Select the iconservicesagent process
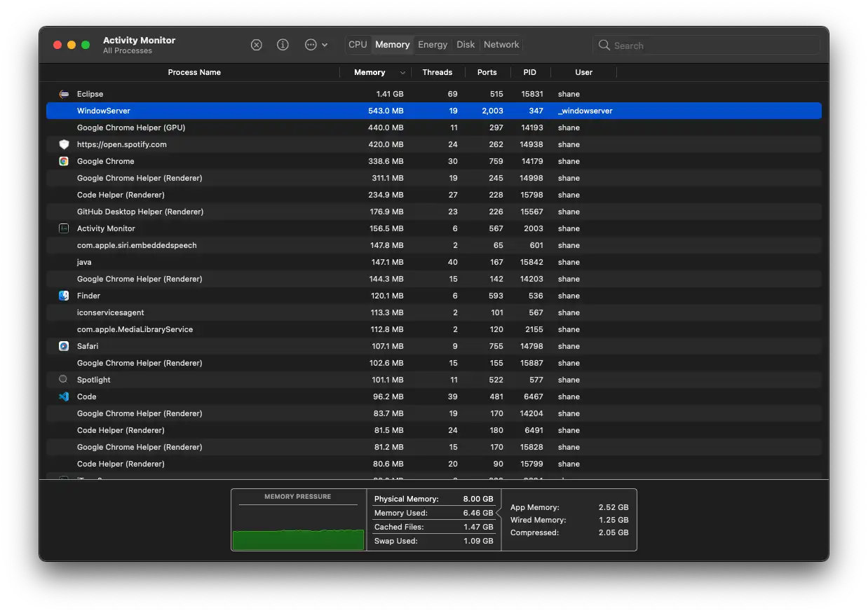The width and height of the screenshot is (868, 613). click(434, 312)
